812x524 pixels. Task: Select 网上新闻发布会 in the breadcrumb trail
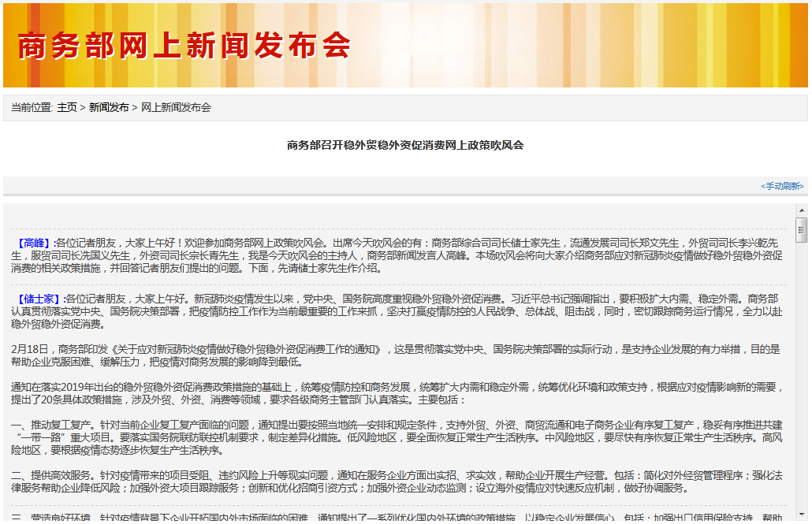point(176,107)
